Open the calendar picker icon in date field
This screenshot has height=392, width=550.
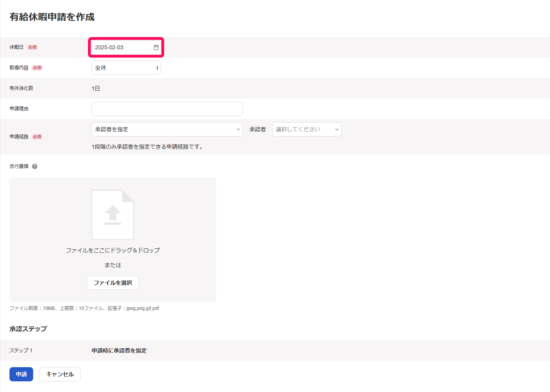coord(156,47)
